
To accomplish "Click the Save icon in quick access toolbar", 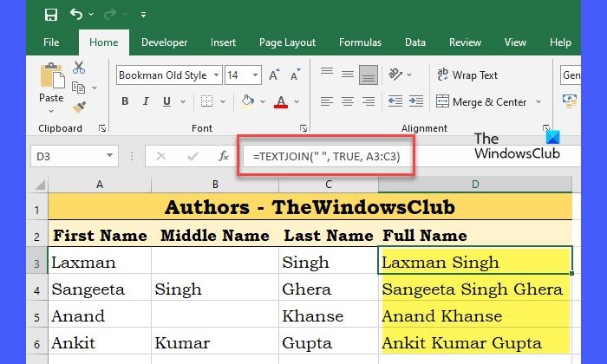I will (51, 15).
